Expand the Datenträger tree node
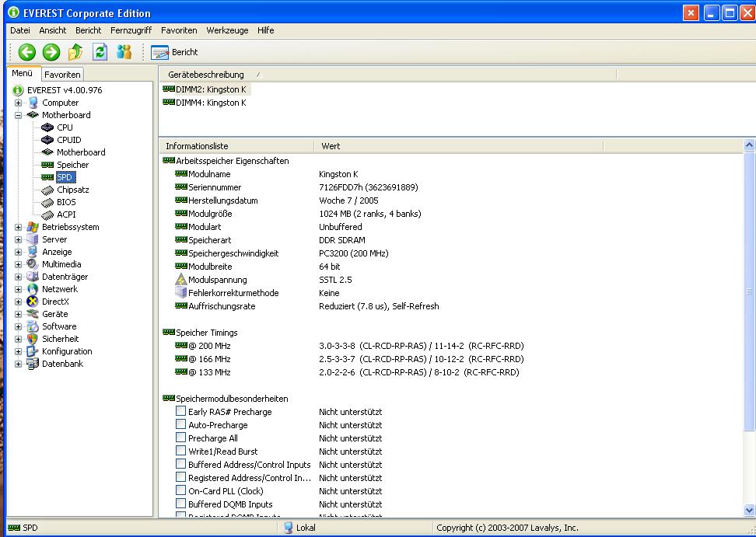The height and width of the screenshot is (537, 756). 18,277
